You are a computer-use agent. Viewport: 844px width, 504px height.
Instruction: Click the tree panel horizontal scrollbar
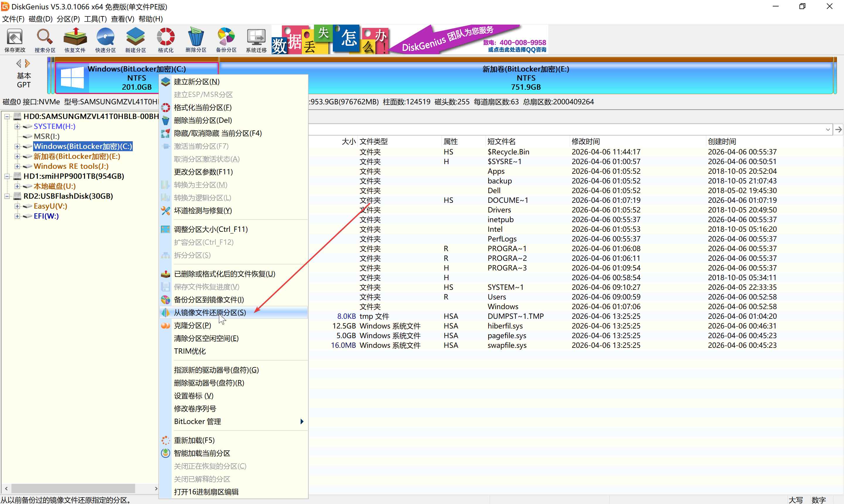pyautogui.click(x=73, y=488)
